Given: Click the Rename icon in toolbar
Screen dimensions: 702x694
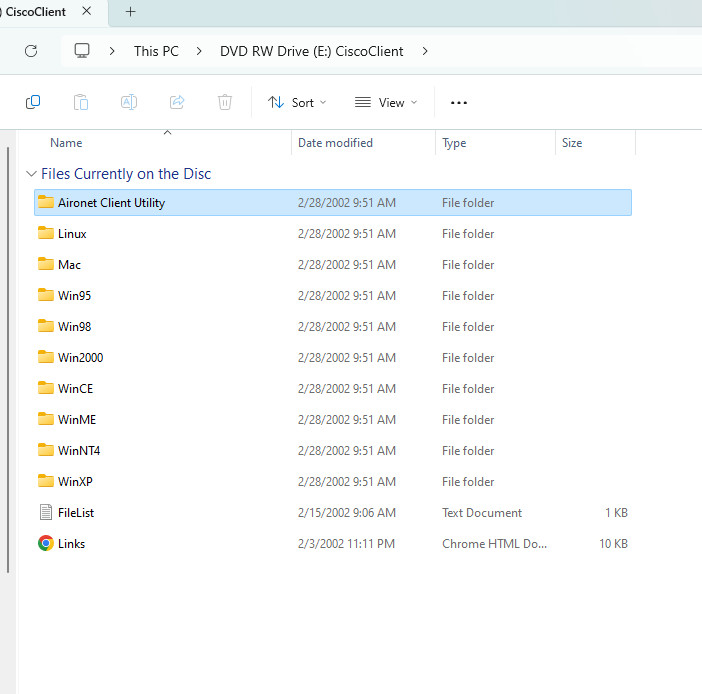Looking at the screenshot, I should (x=129, y=103).
